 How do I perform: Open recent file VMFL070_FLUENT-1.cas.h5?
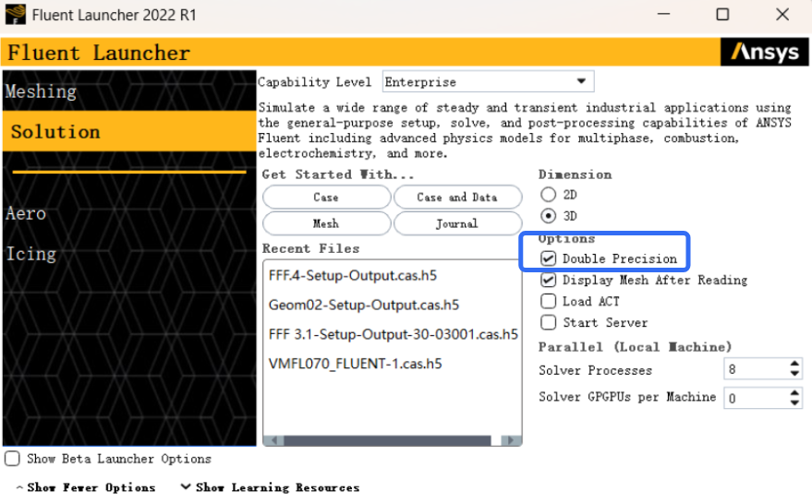pos(356,364)
